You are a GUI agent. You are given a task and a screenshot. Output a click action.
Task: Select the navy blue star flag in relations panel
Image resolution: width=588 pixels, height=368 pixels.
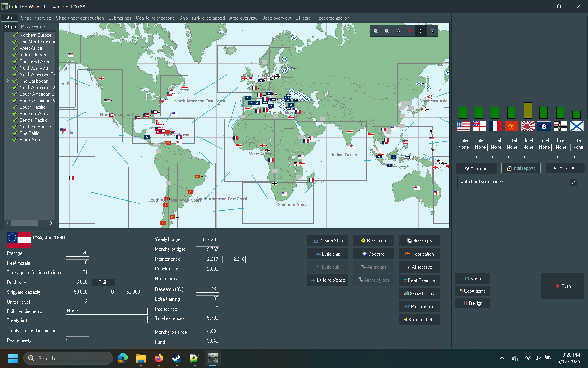click(544, 126)
